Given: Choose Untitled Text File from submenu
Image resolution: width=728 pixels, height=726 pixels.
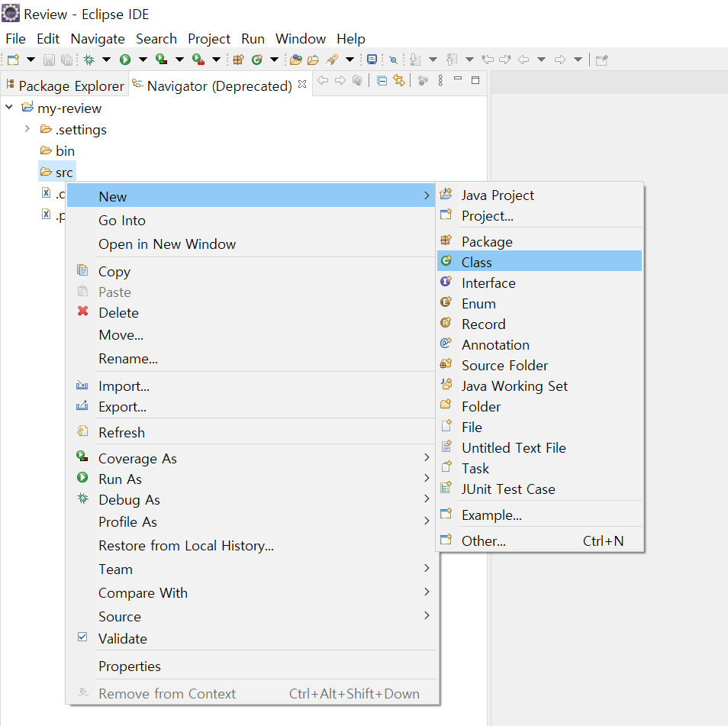Looking at the screenshot, I should [x=540, y=448].
